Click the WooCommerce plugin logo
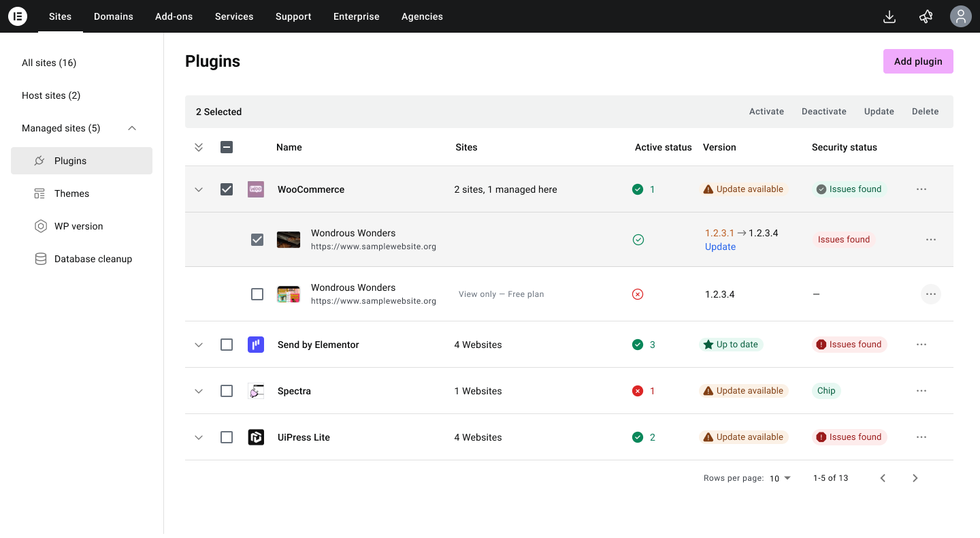This screenshot has height=538, width=980. pos(256,189)
